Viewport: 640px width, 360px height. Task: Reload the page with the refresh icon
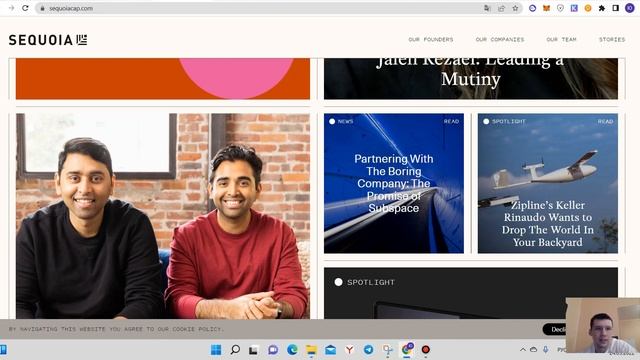point(25,8)
